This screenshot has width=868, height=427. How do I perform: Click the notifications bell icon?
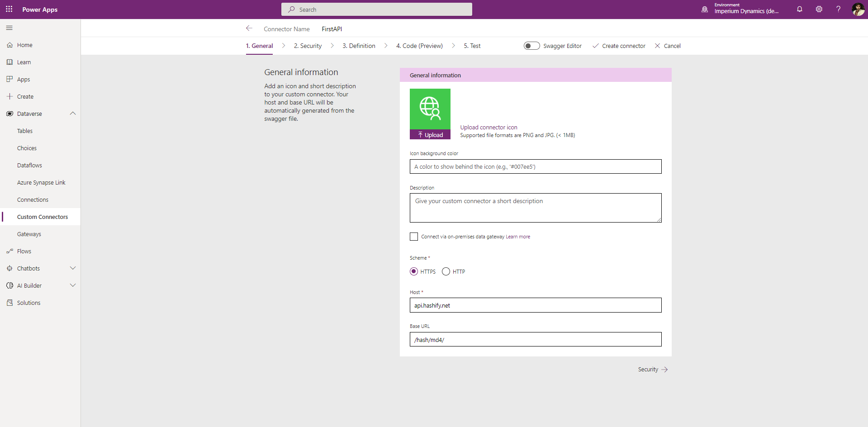pyautogui.click(x=799, y=9)
